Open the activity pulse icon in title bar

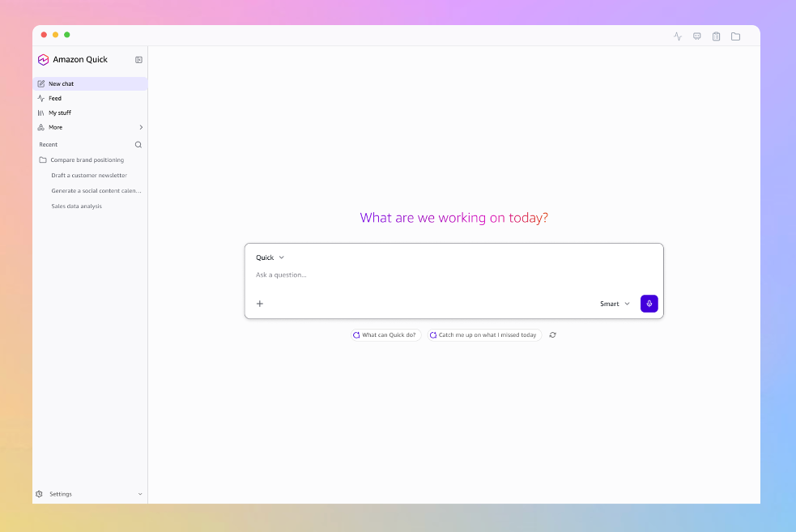pos(678,36)
